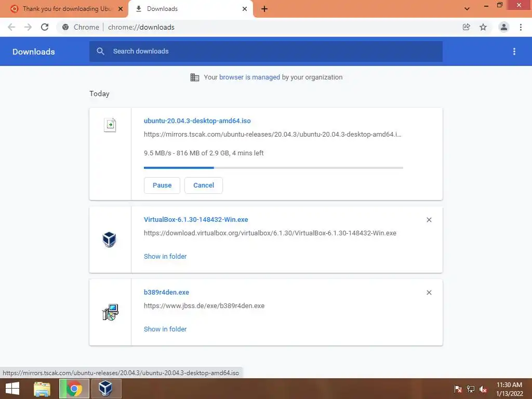Click the b389r4den.exe installer icon
Image resolution: width=532 pixels, height=399 pixels.
[x=110, y=312]
